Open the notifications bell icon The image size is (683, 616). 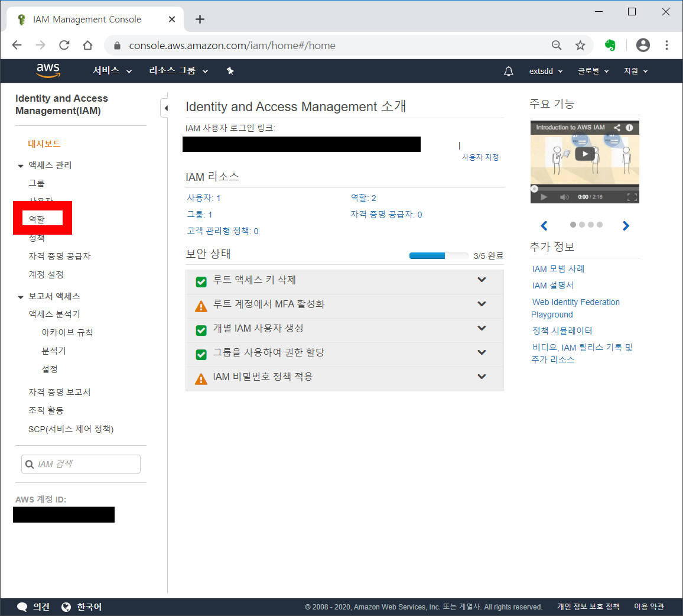508,71
